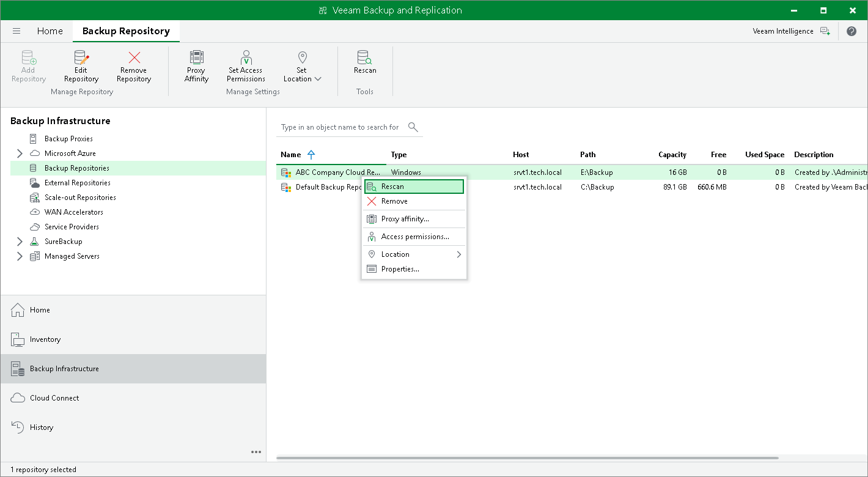868x477 pixels.
Task: Click the C:\Backup path cell
Action: (x=597, y=187)
